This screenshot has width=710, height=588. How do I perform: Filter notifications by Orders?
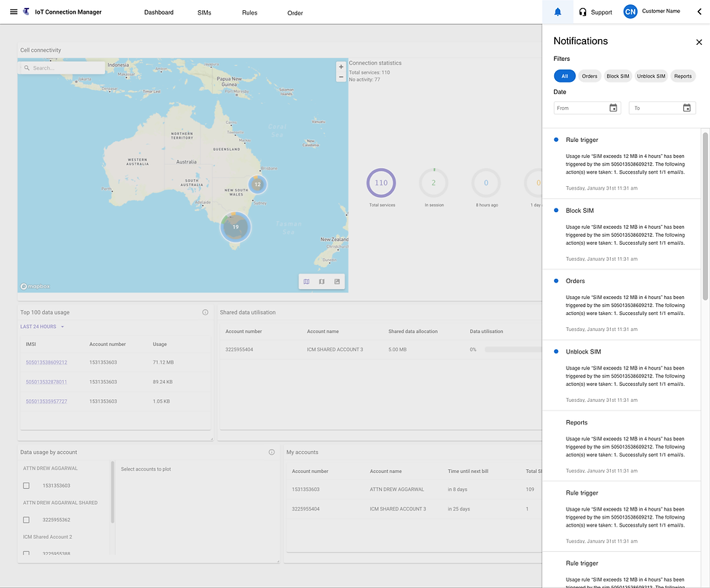(589, 76)
